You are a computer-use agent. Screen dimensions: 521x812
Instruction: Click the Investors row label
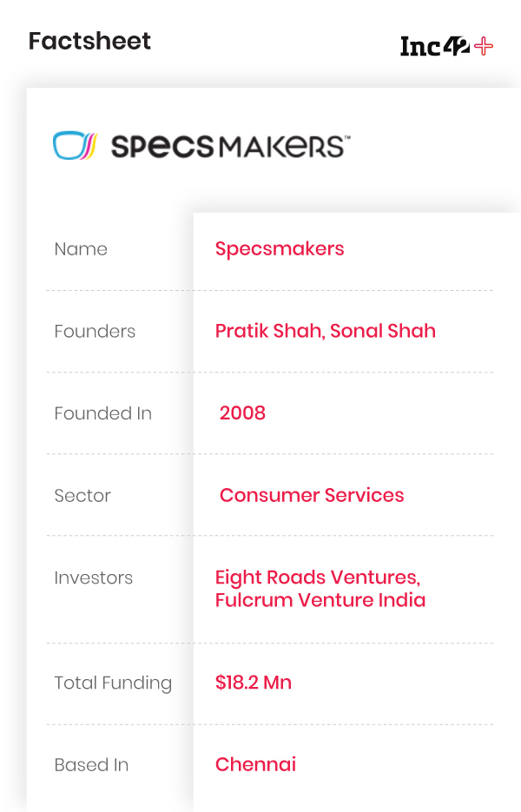point(93,578)
